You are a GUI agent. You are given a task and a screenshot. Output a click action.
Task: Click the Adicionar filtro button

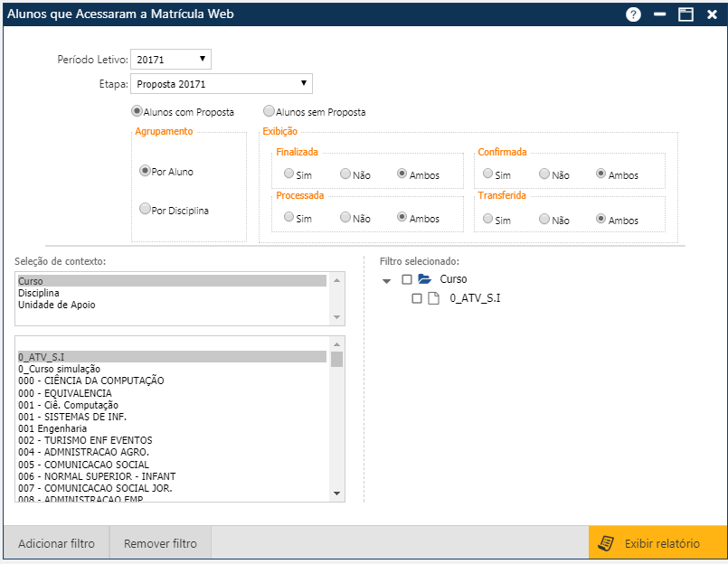56,543
